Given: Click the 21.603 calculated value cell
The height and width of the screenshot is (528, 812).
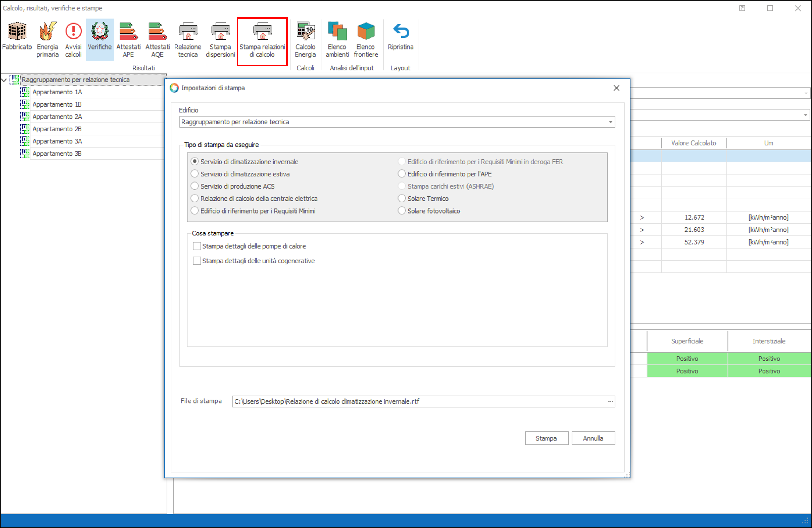Looking at the screenshot, I should [694, 230].
